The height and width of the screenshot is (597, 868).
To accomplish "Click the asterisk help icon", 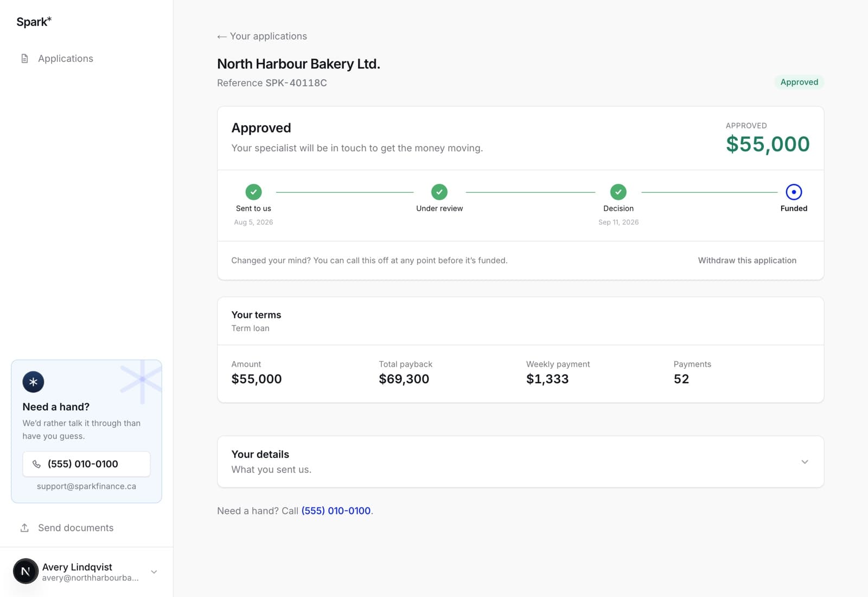I will tap(33, 382).
